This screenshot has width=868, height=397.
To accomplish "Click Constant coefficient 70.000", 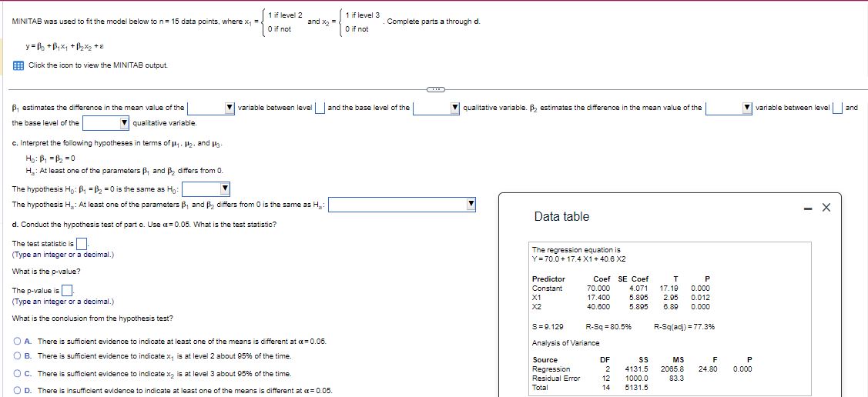I will (598, 288).
